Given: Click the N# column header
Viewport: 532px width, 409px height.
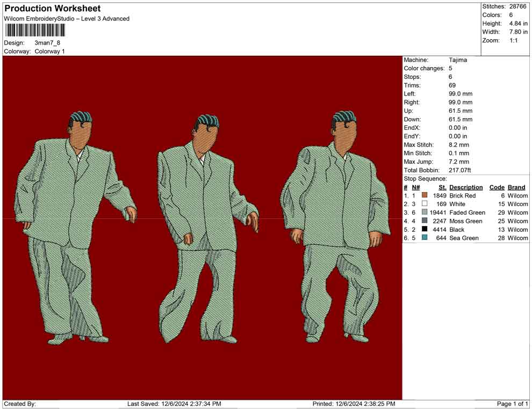Looking at the screenshot, I should coord(416,187).
